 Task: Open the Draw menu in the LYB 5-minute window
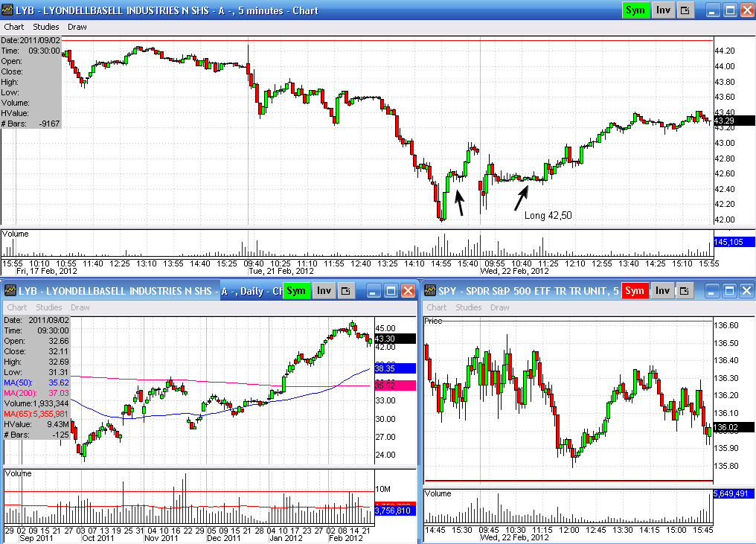(77, 27)
